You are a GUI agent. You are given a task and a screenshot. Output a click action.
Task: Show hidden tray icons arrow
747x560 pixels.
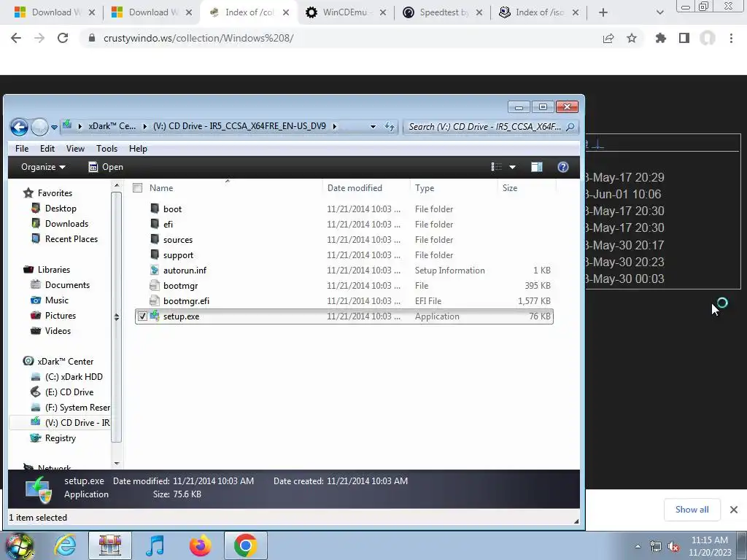(638, 547)
